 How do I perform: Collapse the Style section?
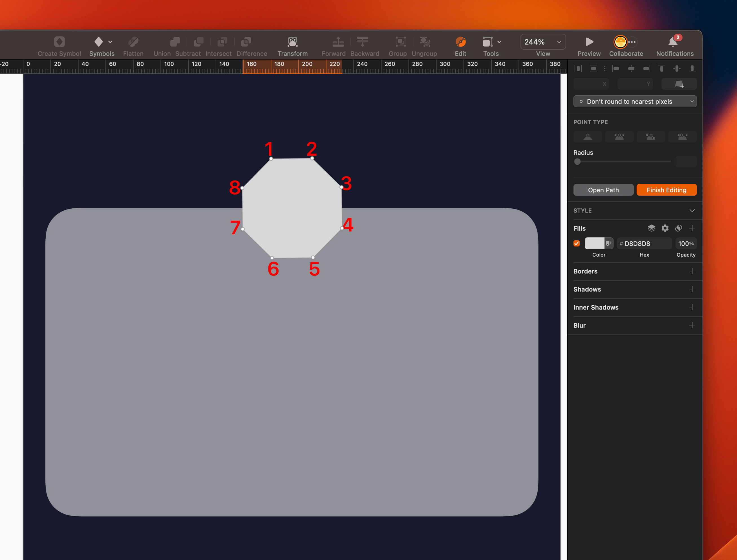(x=692, y=210)
